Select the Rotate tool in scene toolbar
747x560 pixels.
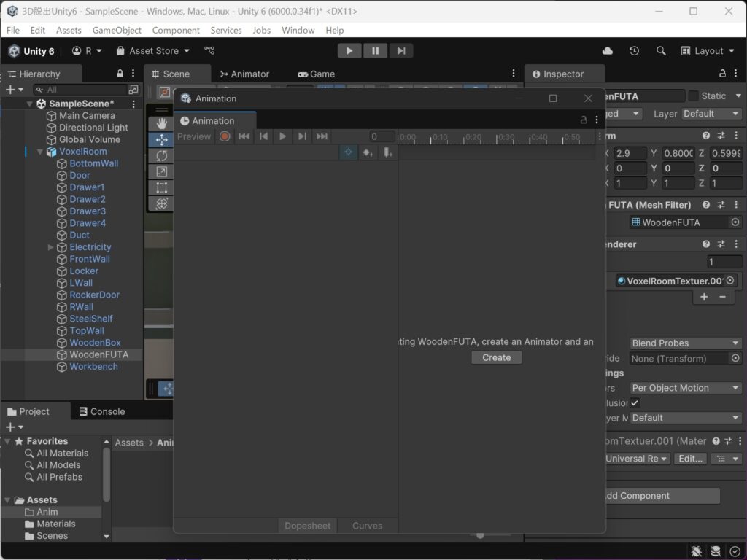click(x=161, y=156)
